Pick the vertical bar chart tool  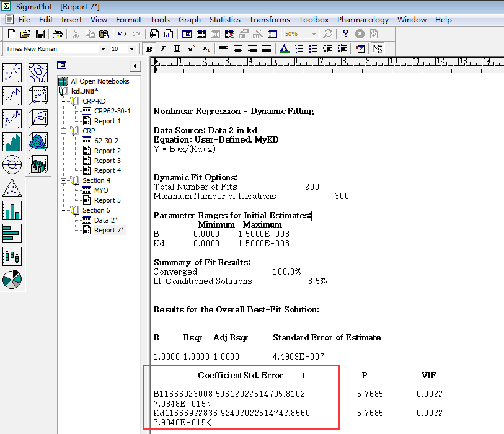click(12, 211)
